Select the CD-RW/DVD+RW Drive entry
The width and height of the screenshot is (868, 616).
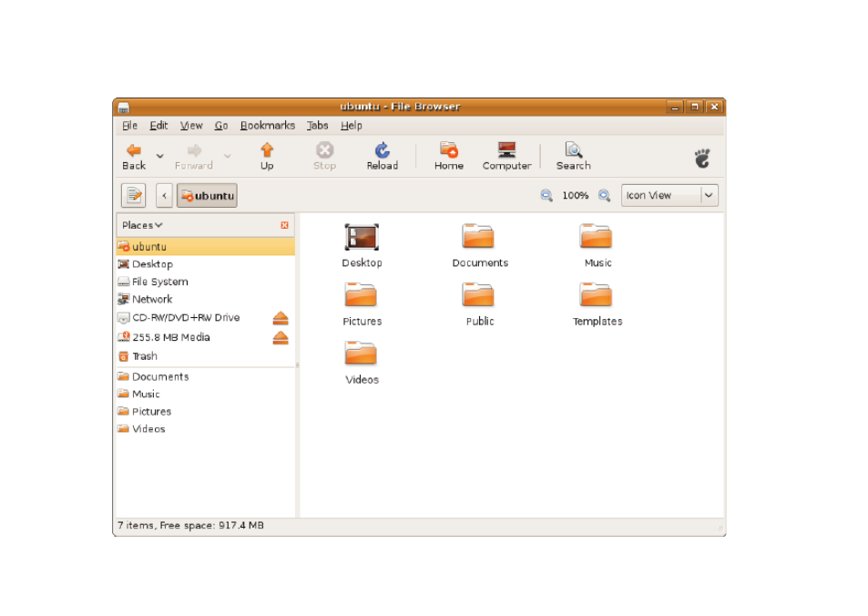click(x=194, y=318)
